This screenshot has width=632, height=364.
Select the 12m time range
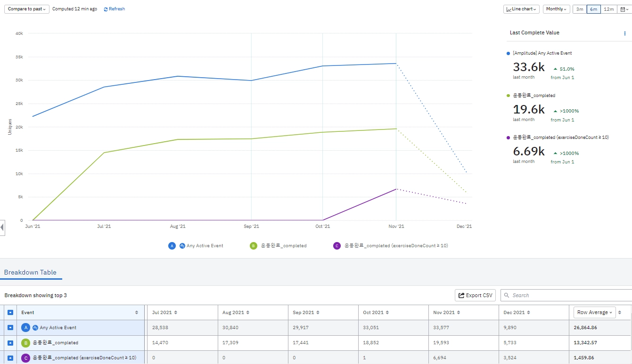(x=609, y=9)
